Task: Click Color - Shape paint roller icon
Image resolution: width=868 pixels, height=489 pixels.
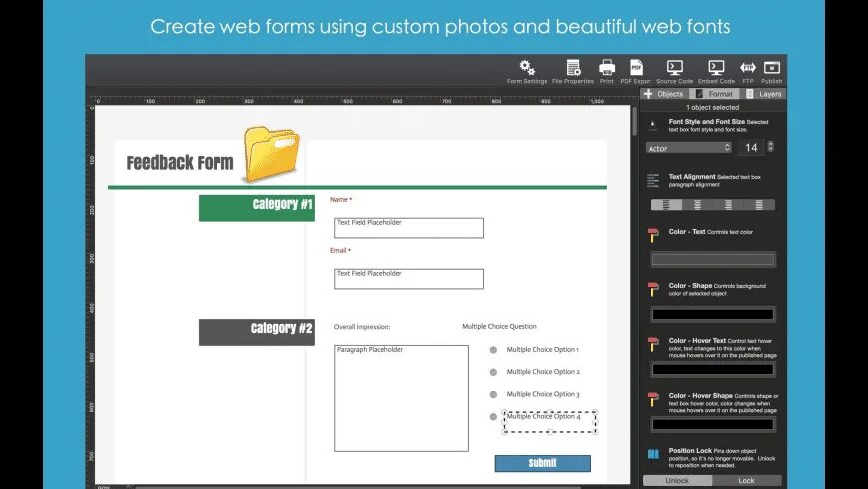Action: coord(653,289)
